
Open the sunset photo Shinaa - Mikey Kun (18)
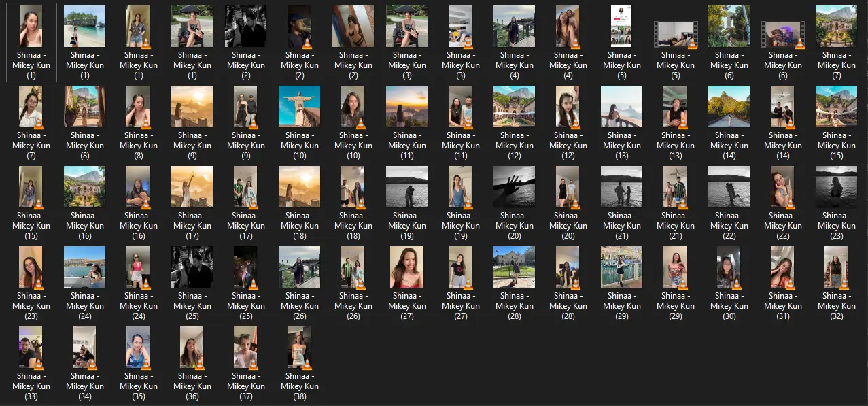point(300,187)
